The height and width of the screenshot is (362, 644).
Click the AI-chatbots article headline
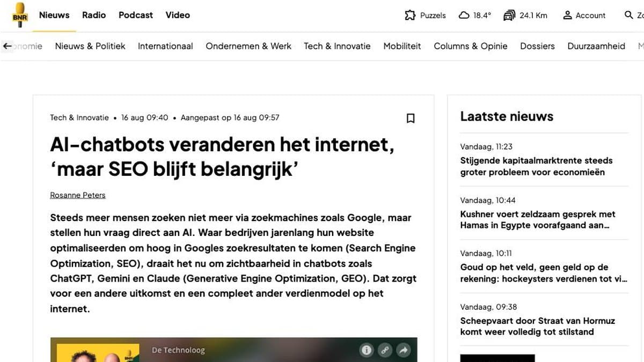(222, 157)
